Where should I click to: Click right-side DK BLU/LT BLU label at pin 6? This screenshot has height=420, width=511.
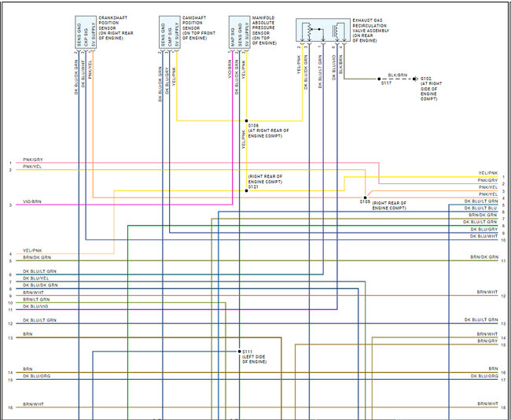tap(480, 208)
